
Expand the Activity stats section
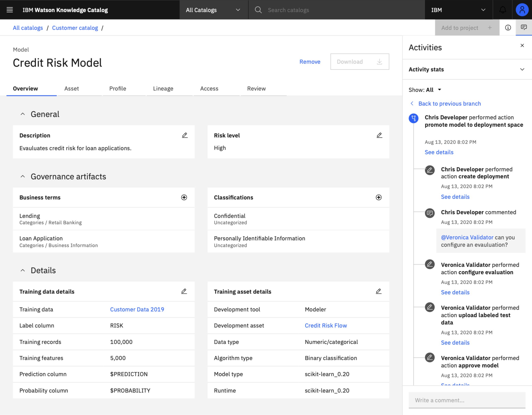pos(522,69)
